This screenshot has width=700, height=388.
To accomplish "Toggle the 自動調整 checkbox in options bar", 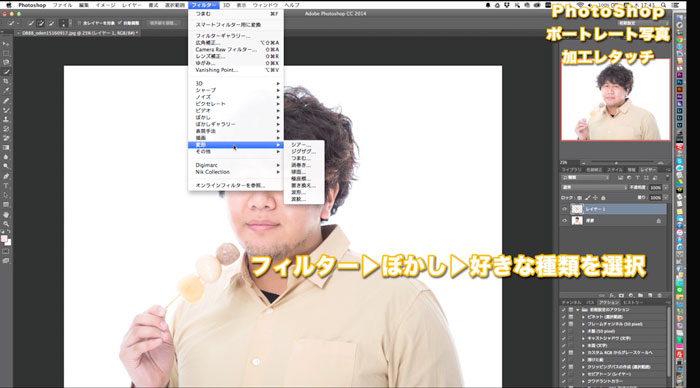I will point(120,23).
